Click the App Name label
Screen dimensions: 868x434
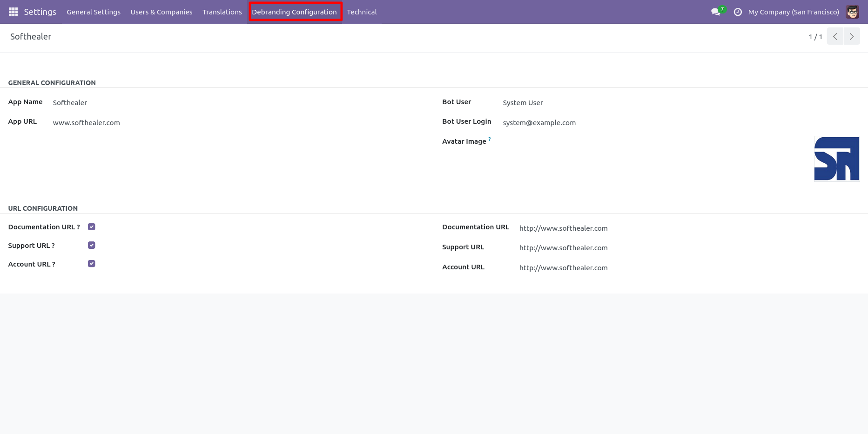pos(26,102)
